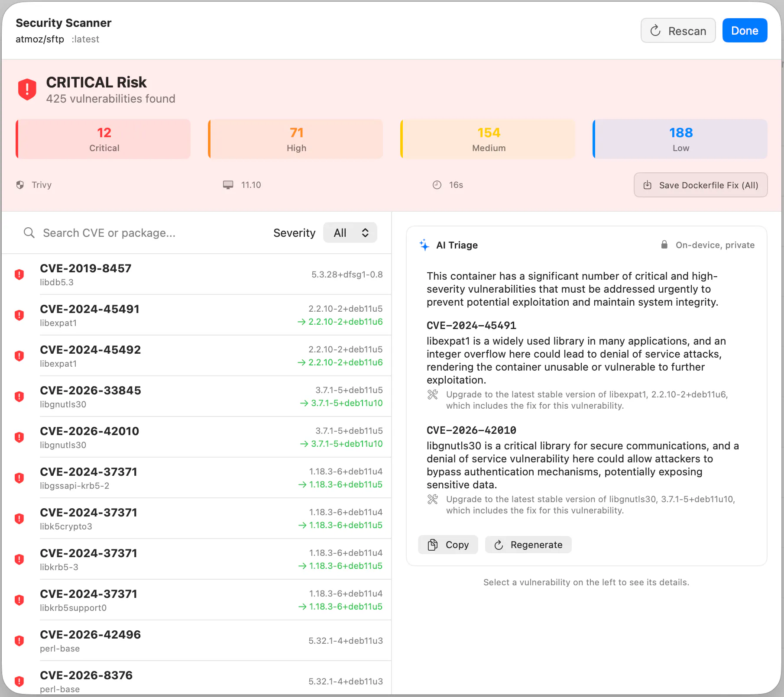Filter by the 12 Critical card
The image size is (784, 697).
[x=103, y=139]
